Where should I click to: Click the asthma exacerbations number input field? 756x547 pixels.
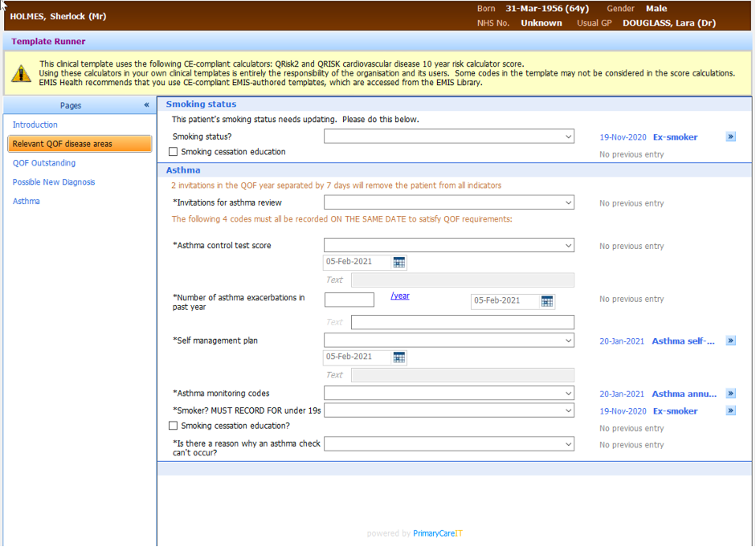349,299
